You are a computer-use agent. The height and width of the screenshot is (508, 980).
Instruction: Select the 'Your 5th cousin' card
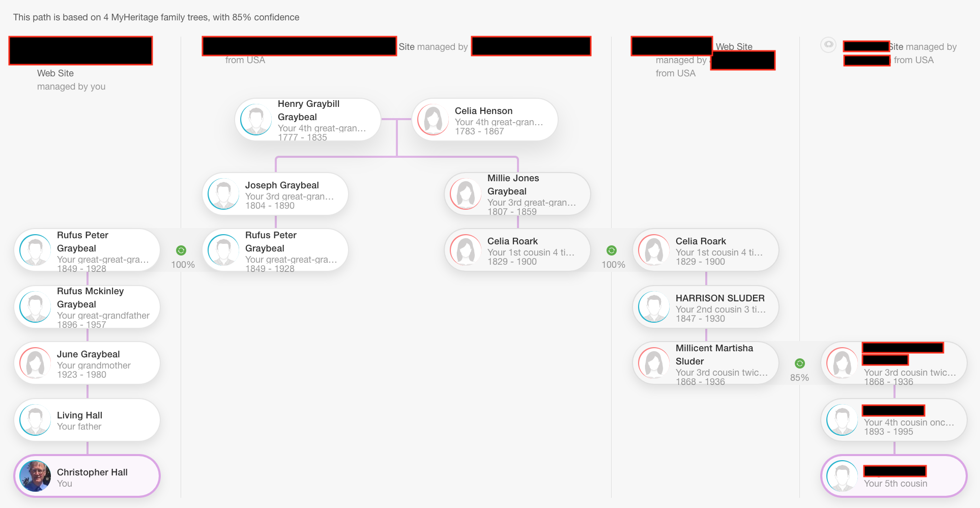pyautogui.click(x=893, y=476)
